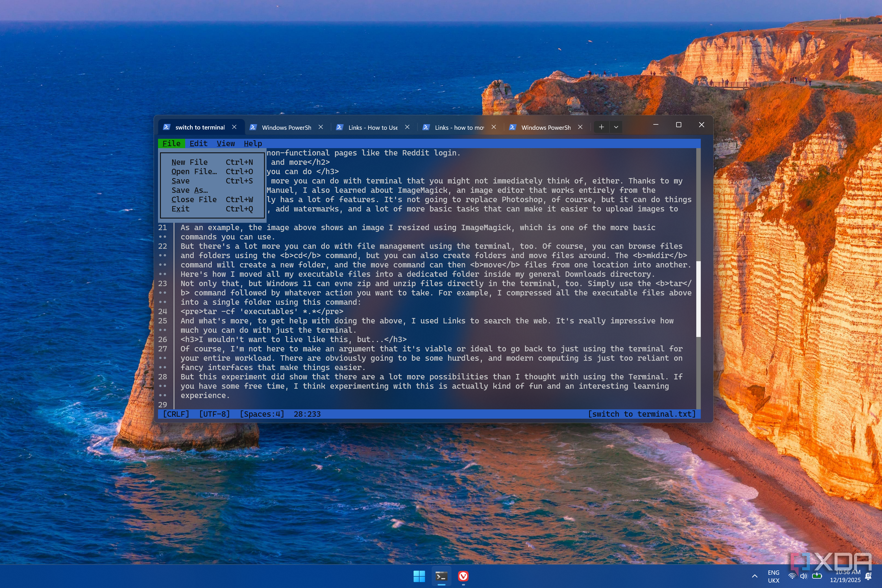Click Terminal icon in taskbar
Image resolution: width=882 pixels, height=588 pixels.
(441, 576)
